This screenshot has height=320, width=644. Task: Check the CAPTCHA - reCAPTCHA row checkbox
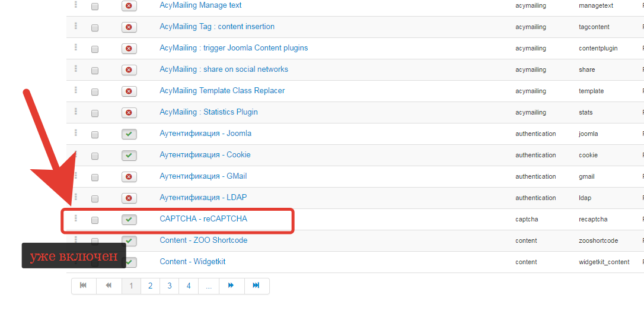(95, 220)
